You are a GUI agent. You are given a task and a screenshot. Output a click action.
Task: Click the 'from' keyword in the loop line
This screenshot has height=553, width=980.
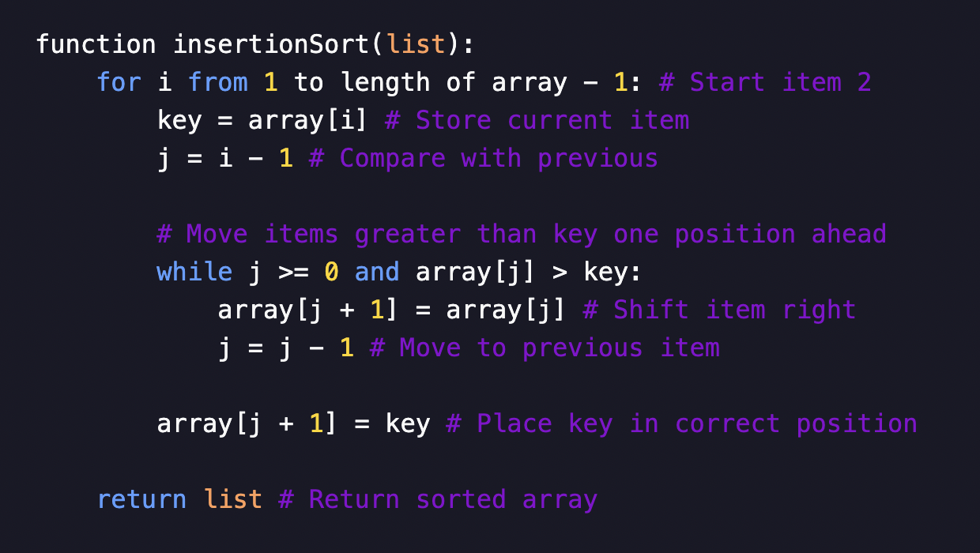point(218,82)
